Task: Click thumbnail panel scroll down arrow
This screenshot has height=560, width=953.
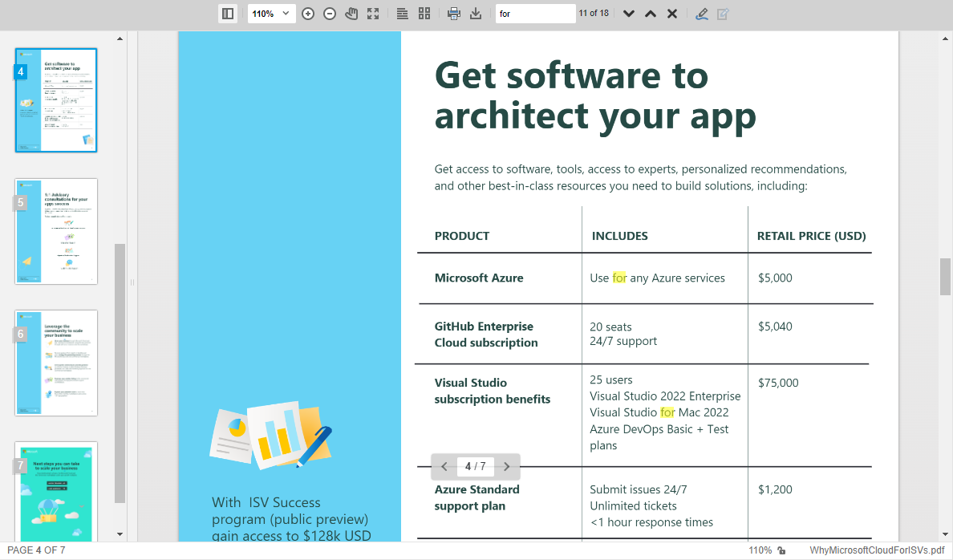Action: tap(120, 534)
